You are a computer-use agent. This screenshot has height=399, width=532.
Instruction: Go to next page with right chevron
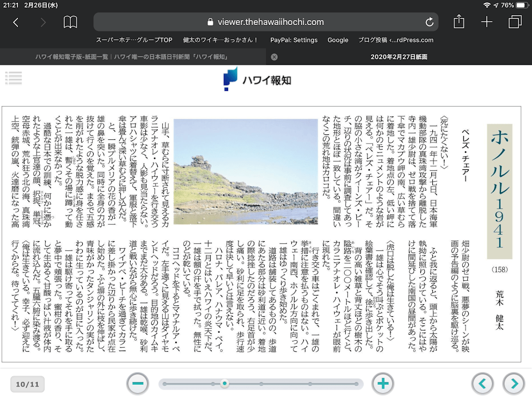point(513,384)
